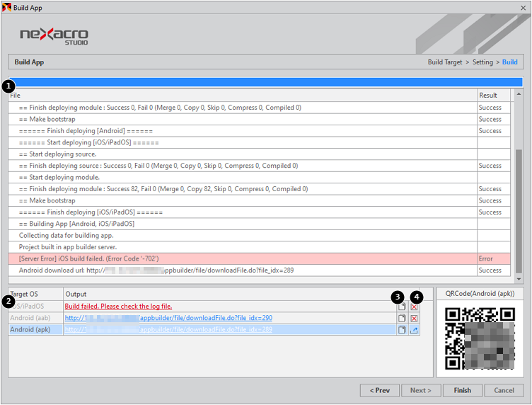532x405 pixels.
Task: Click QR code icon in Android (apk) row
Action: [x=415, y=330]
